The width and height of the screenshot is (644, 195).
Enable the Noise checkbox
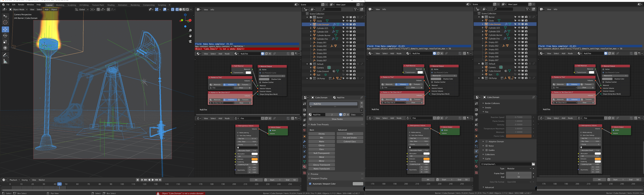point(486,146)
